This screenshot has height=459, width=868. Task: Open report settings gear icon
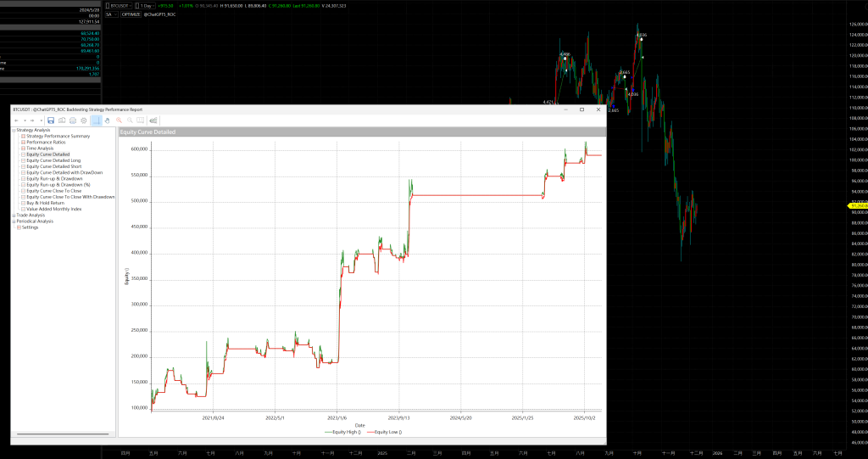(84, 120)
